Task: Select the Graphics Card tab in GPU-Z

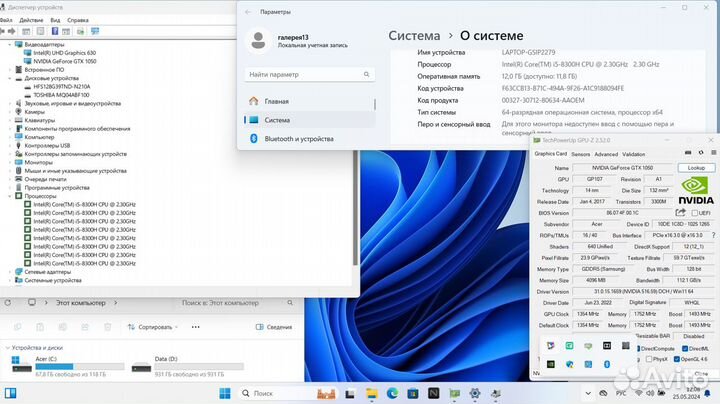Action: point(551,154)
